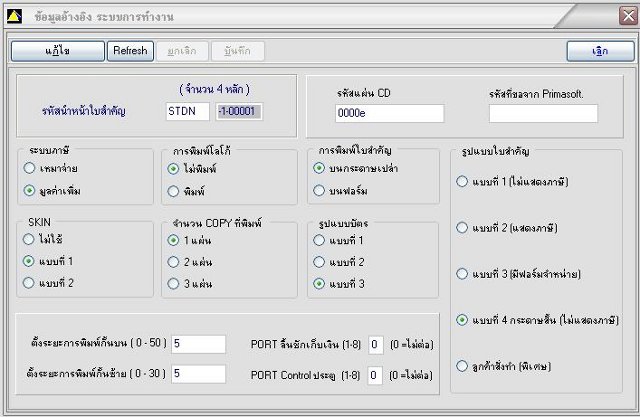Click the Refresh button
Image resolution: width=640 pixels, height=417 pixels.
[x=130, y=51]
